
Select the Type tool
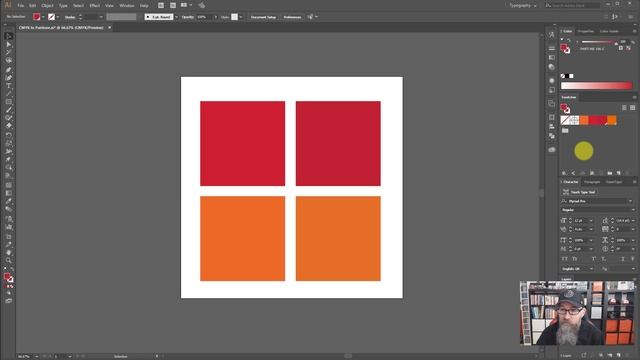[x=9, y=86]
